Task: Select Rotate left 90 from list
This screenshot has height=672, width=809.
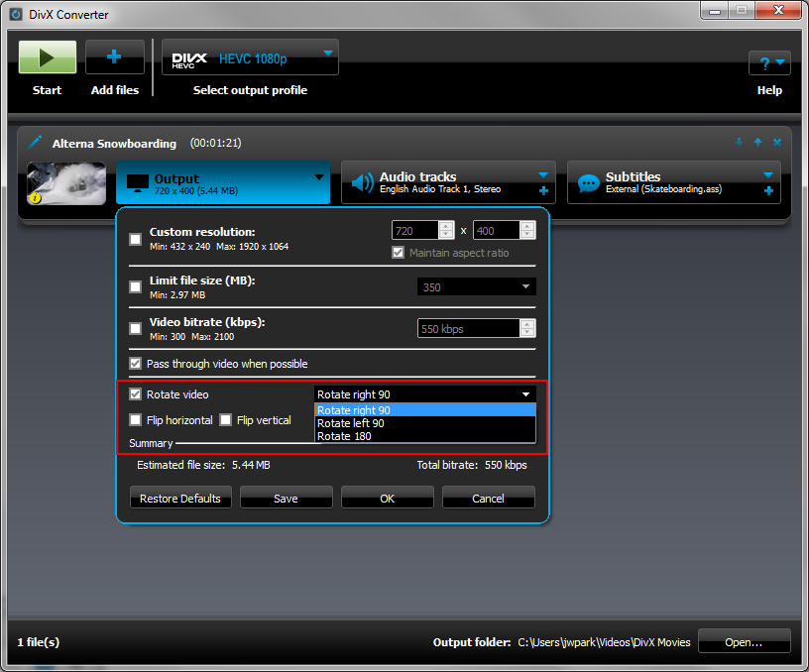Action: (x=351, y=423)
